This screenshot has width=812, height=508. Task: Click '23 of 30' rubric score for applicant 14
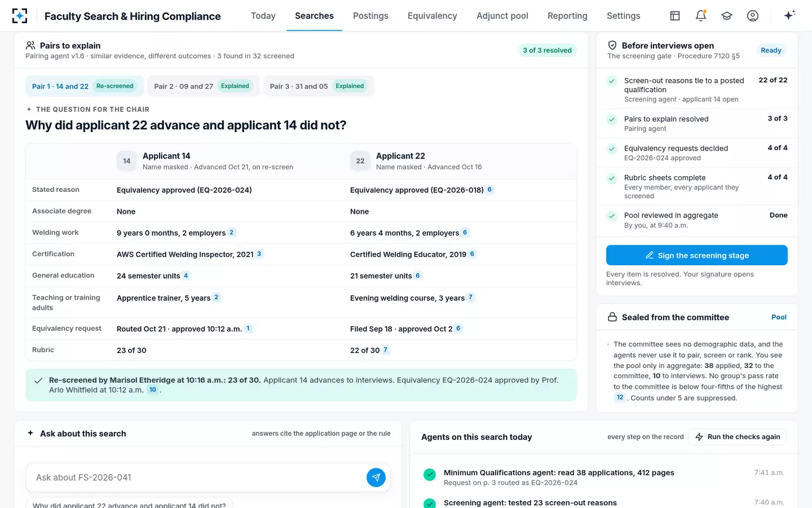click(x=131, y=351)
